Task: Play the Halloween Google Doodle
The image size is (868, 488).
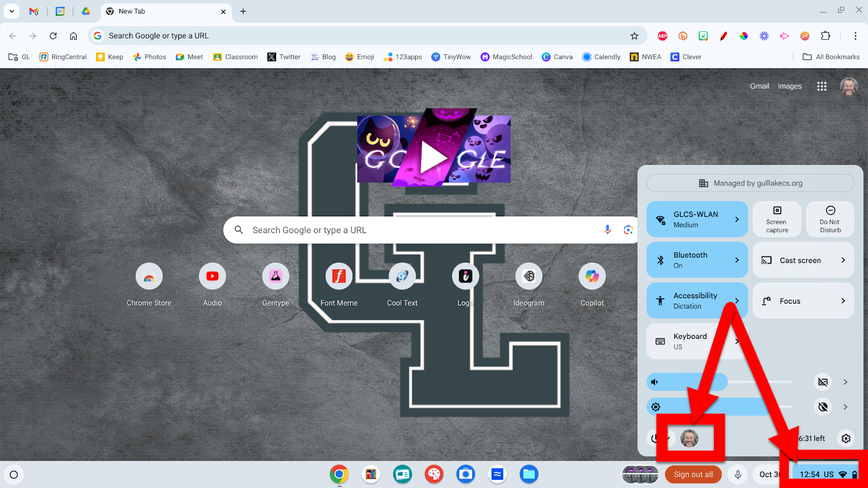Action: [x=434, y=146]
